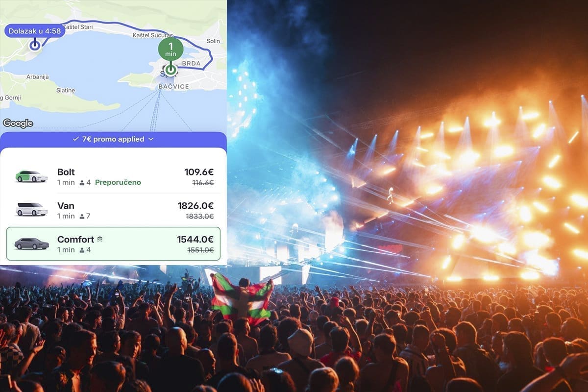Click the Bolt price 109.6€
The width and height of the screenshot is (588, 392).
(x=199, y=172)
